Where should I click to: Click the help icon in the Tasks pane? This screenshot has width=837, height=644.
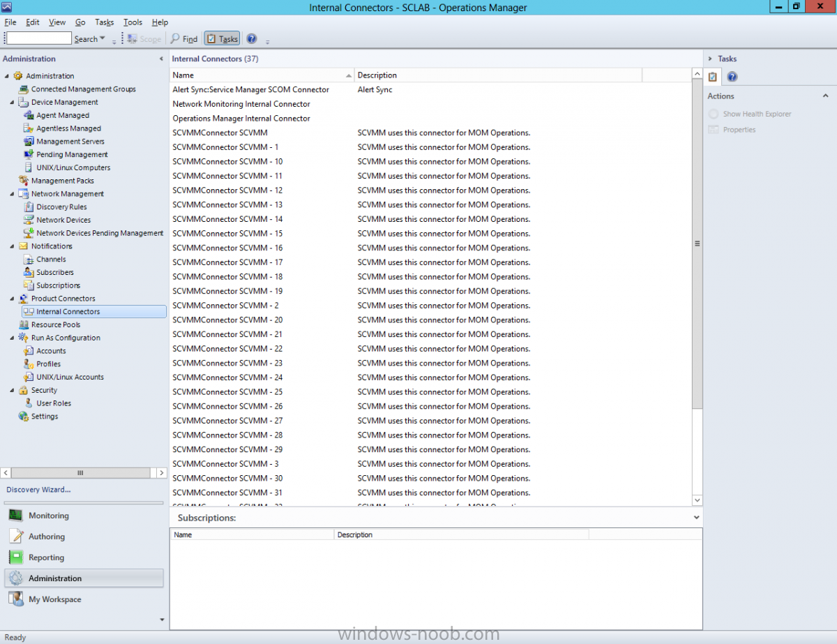732,77
